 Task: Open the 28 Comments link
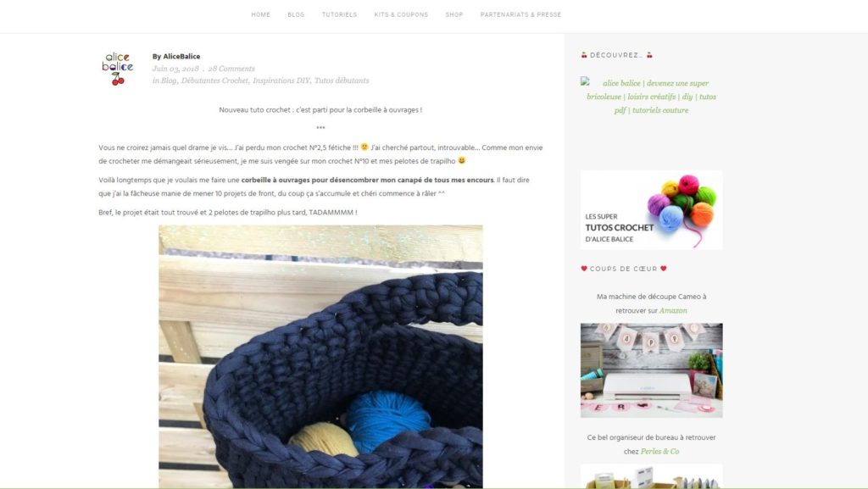(x=231, y=69)
